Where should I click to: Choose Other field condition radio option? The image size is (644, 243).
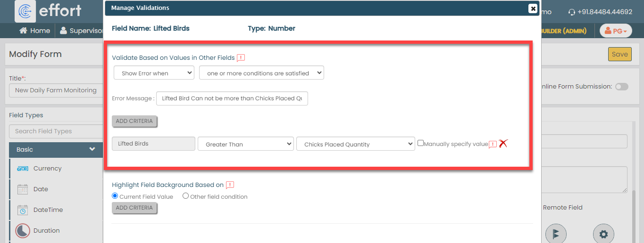(x=185, y=196)
